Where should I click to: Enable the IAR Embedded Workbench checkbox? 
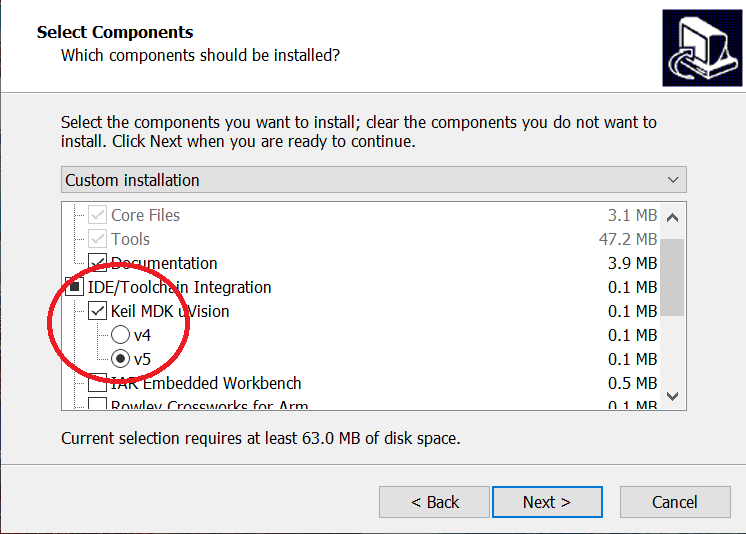[x=98, y=383]
